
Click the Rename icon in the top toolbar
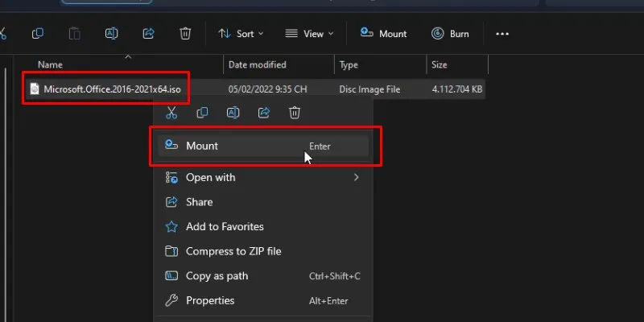tap(112, 34)
